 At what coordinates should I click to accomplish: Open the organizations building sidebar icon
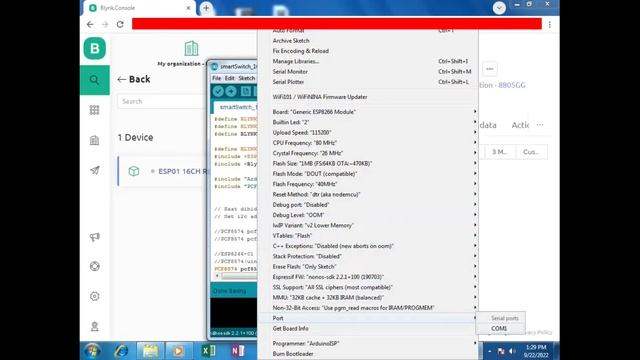[94, 140]
